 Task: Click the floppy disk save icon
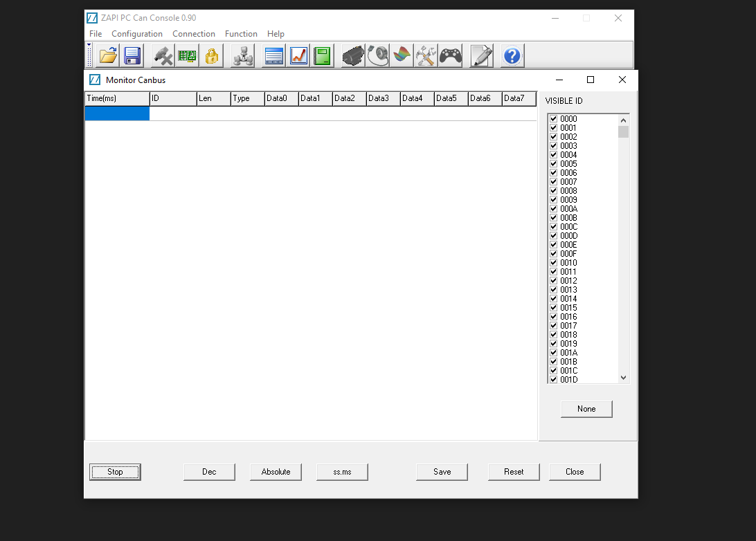pos(132,56)
